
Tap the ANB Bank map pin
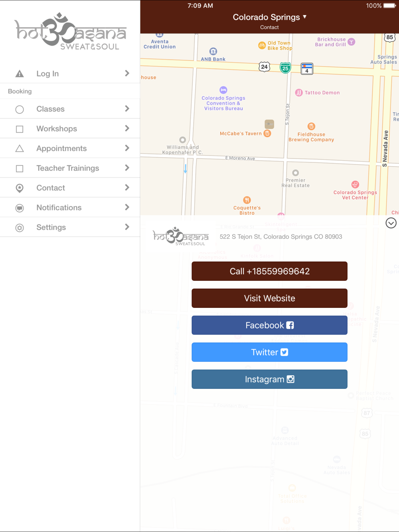(213, 51)
